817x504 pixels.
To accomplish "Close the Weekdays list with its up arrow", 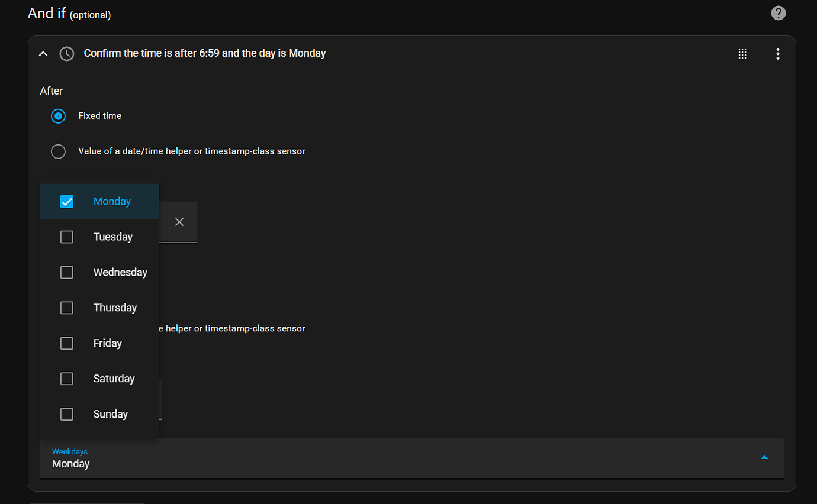I will [x=764, y=457].
